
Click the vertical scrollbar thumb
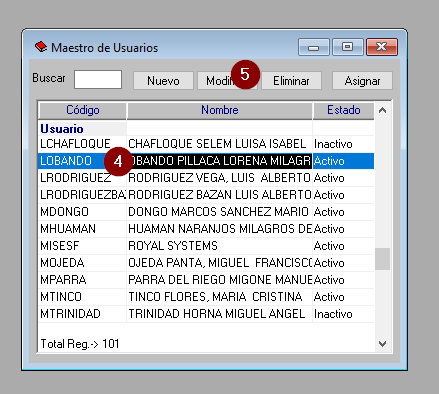click(x=382, y=259)
